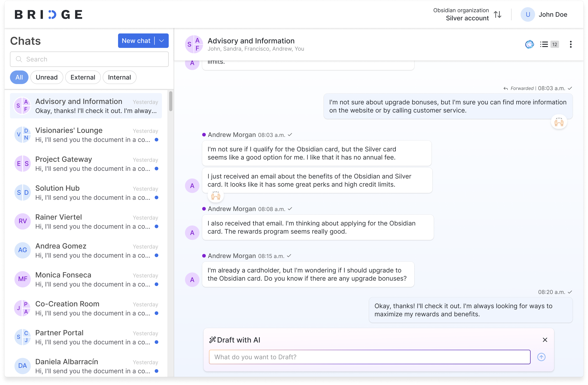Open the three-dot chat options menu

[570, 45]
